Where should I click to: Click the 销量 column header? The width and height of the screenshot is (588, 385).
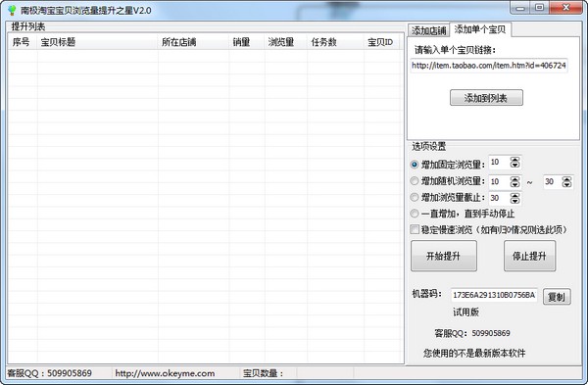click(x=247, y=42)
